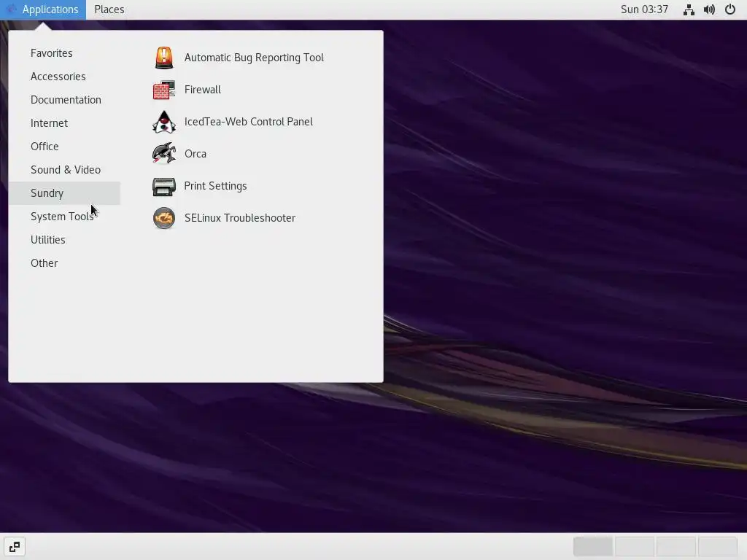The height and width of the screenshot is (560, 747).
Task: Select the Accessories category
Action: pos(64,76)
